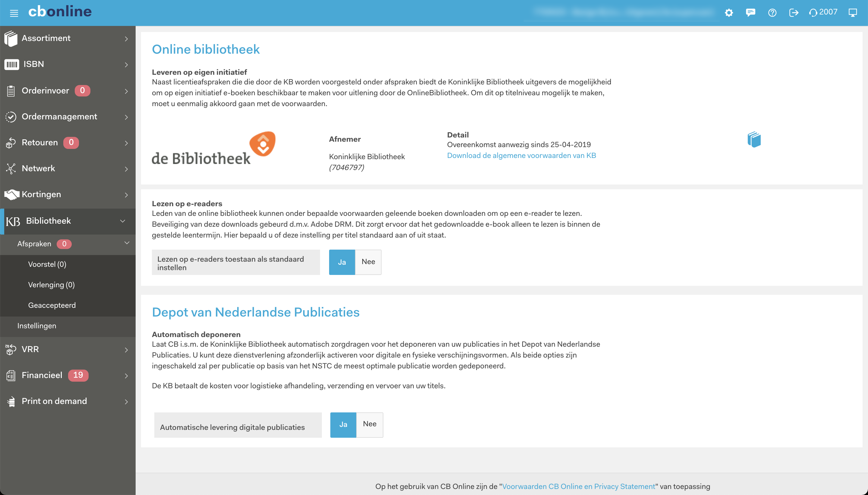The height and width of the screenshot is (495, 868).
Task: Click the Online bibliotheek heading
Action: point(206,49)
